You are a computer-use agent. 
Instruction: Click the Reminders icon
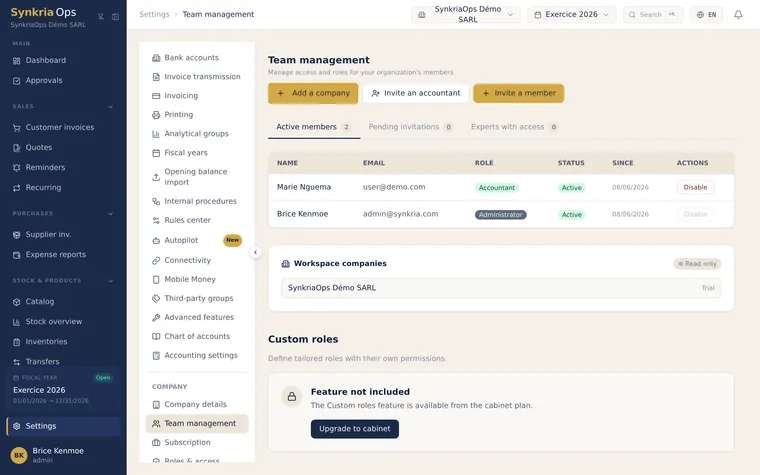[x=16, y=168]
